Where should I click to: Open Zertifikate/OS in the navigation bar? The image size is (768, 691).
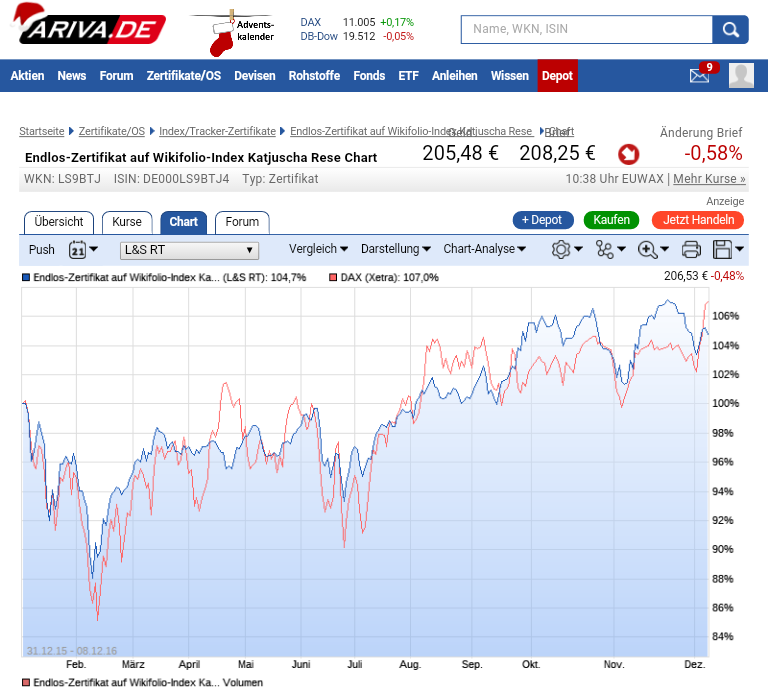click(x=183, y=76)
